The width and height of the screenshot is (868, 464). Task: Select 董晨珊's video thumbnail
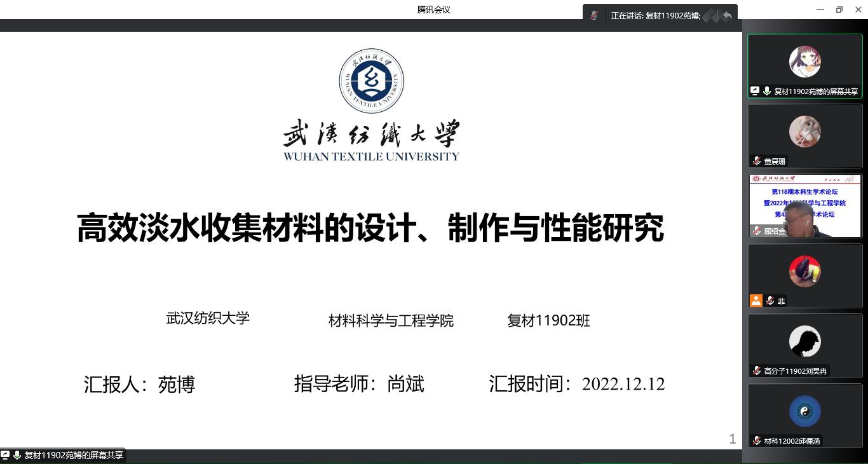(805, 132)
